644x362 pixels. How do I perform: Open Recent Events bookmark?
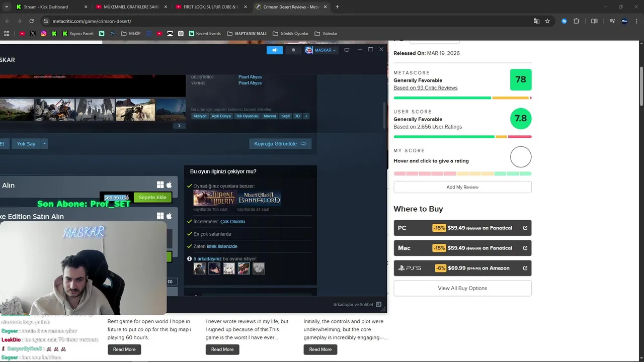click(205, 34)
